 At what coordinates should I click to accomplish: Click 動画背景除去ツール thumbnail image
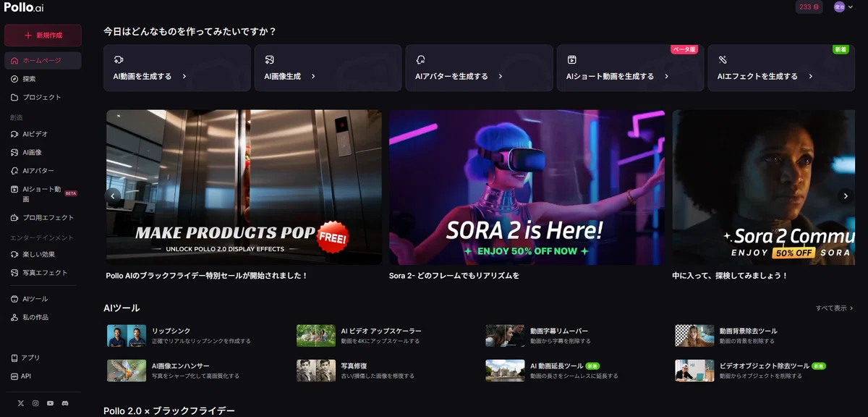coord(694,336)
